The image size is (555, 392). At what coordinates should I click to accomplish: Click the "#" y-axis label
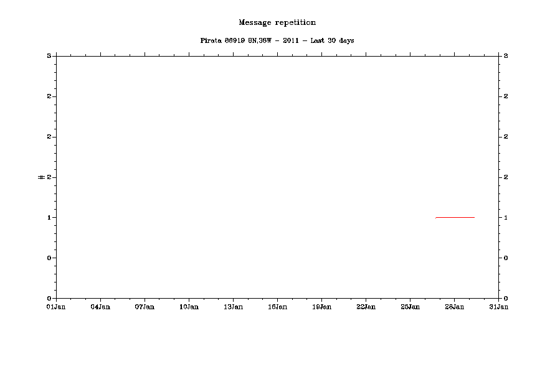click(41, 177)
